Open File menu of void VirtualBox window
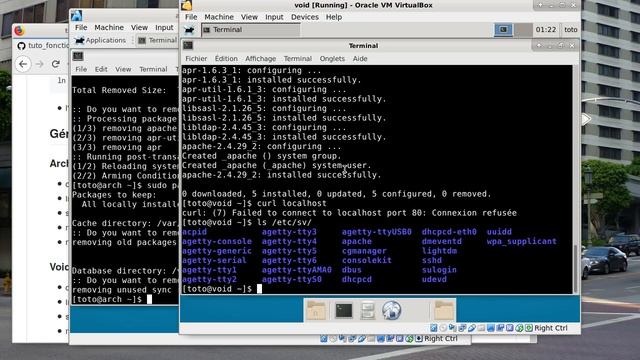Image resolution: width=640 pixels, height=360 pixels. point(191,17)
